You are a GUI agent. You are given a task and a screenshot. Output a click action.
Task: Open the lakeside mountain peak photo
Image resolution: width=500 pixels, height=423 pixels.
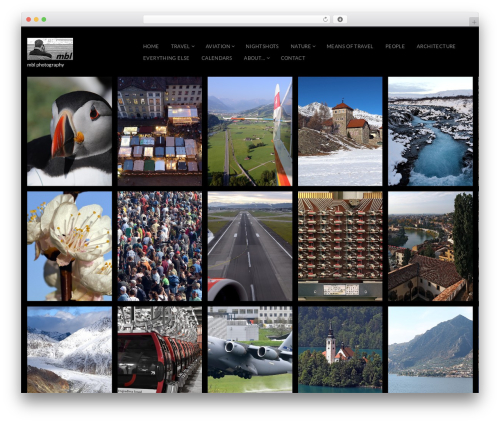click(x=430, y=350)
